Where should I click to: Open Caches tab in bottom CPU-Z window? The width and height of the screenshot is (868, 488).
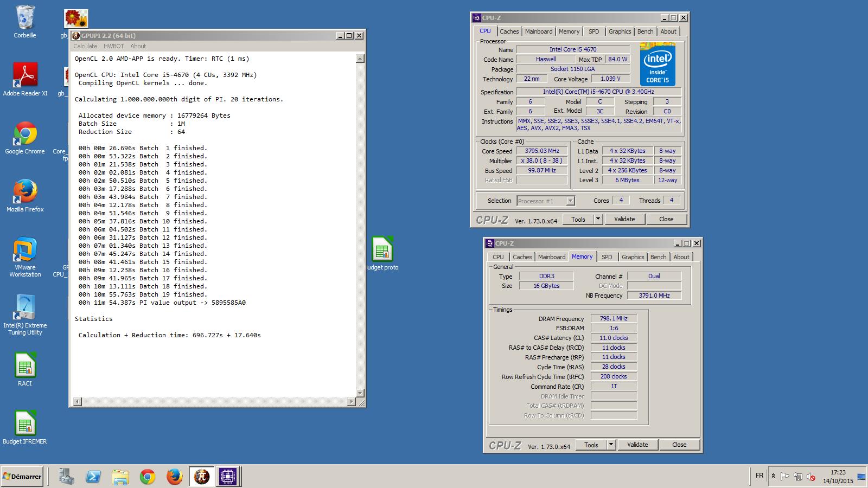(522, 257)
